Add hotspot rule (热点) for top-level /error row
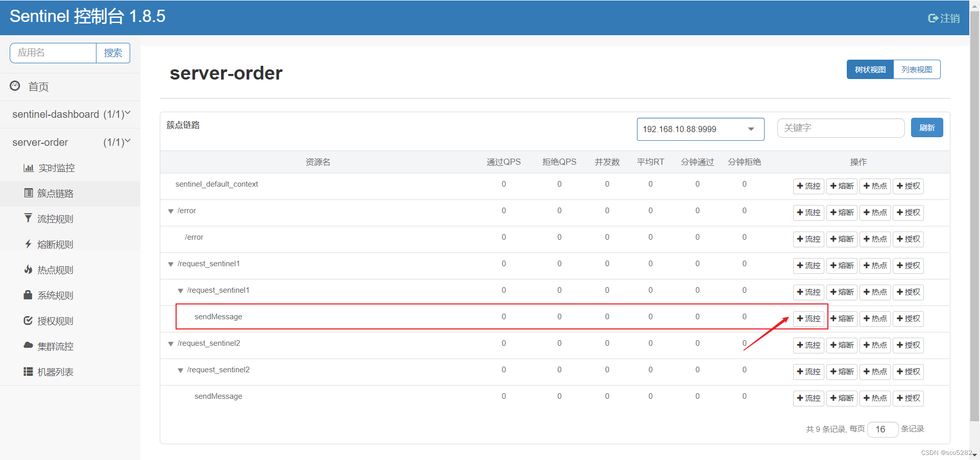This screenshot has height=460, width=980. (875, 213)
